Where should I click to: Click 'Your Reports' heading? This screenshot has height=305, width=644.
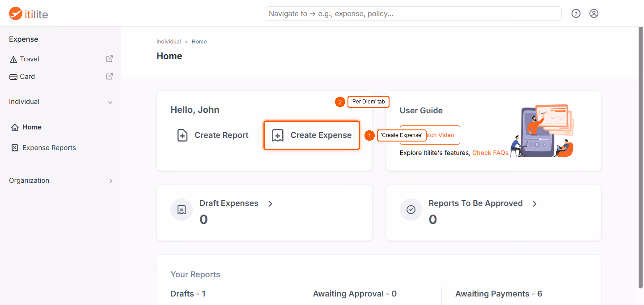coord(195,275)
